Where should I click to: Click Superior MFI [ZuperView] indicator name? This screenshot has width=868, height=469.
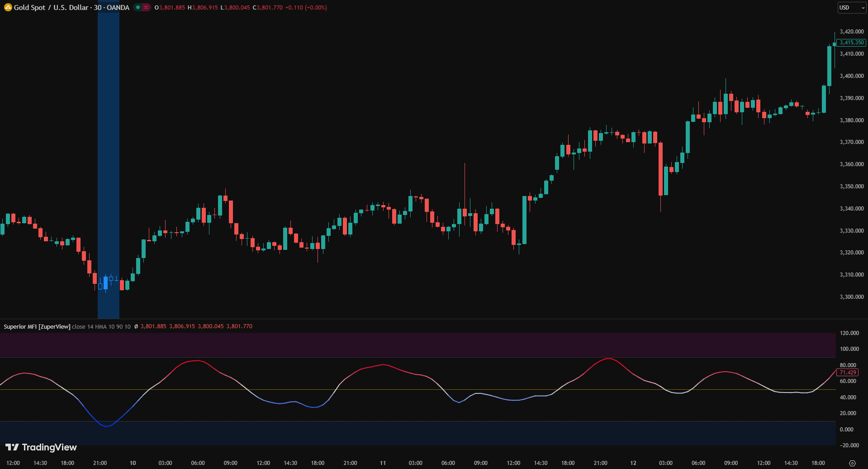coord(37,326)
